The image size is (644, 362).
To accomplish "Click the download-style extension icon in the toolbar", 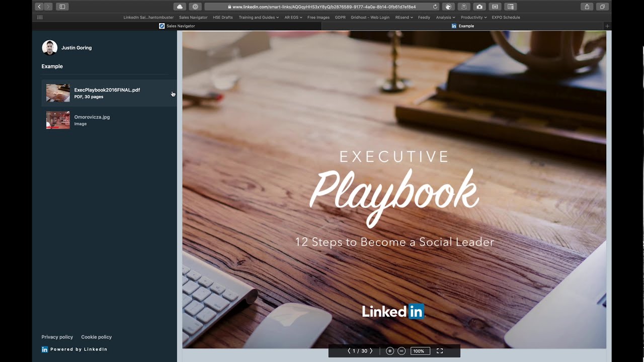I will pos(495,7).
